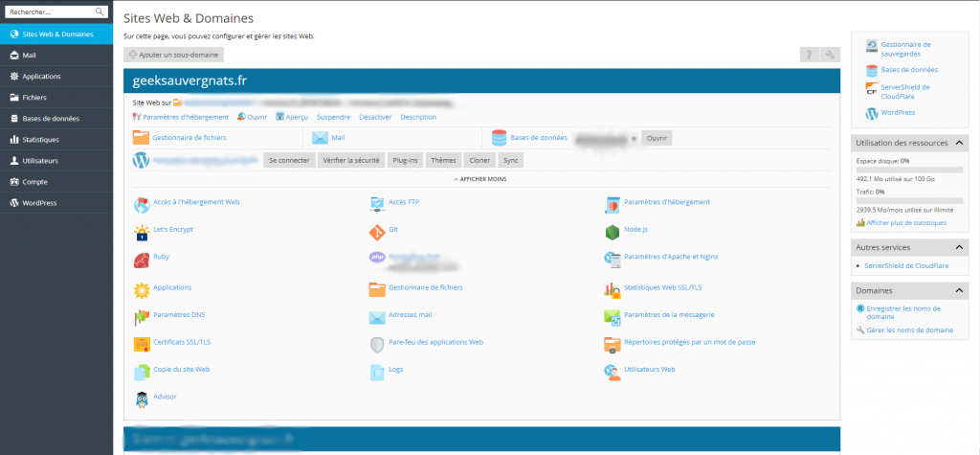980x455 pixels.
Task: Click the Certificats SSL/TLS icon
Action: click(142, 343)
